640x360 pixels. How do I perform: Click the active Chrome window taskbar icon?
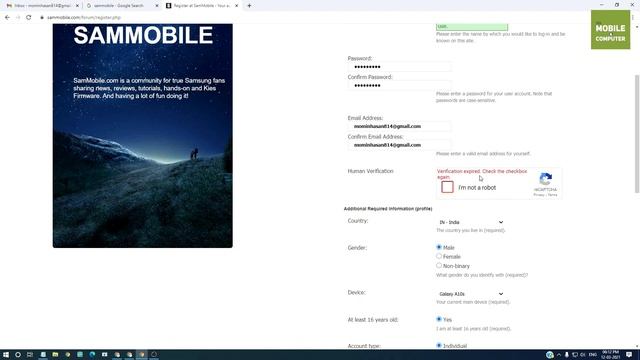coord(142,355)
